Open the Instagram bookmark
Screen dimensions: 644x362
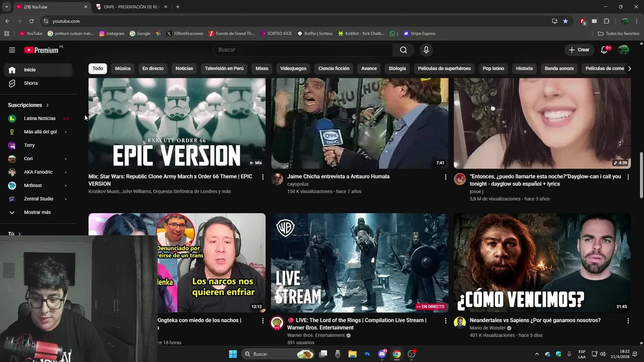112,34
